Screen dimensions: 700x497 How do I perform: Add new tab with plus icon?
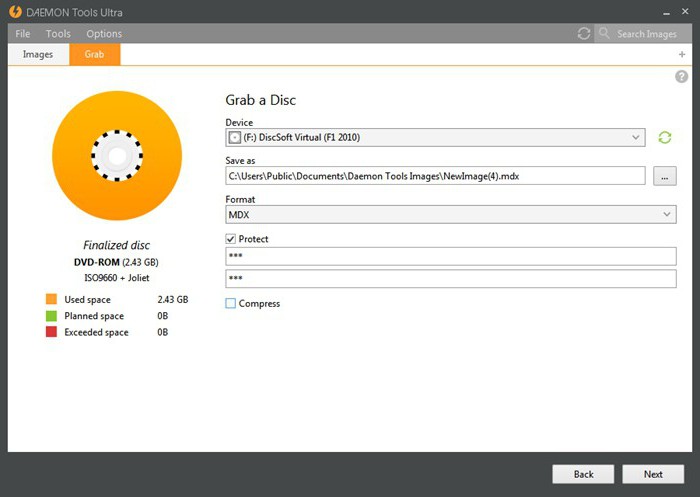[x=682, y=54]
